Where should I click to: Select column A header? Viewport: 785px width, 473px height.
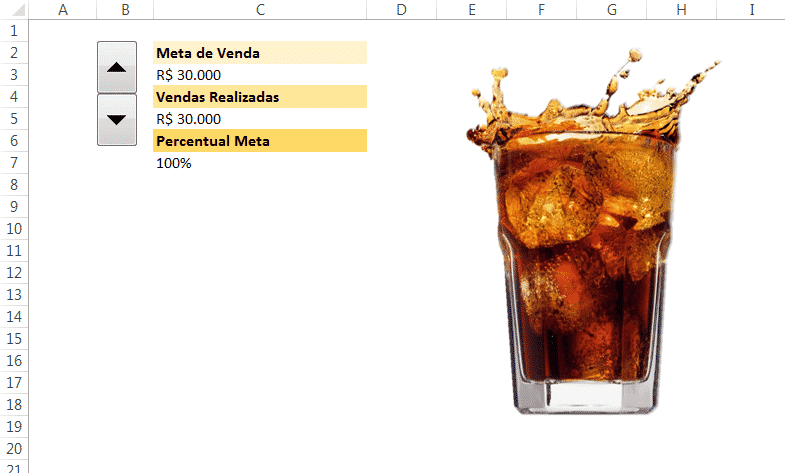(63, 10)
